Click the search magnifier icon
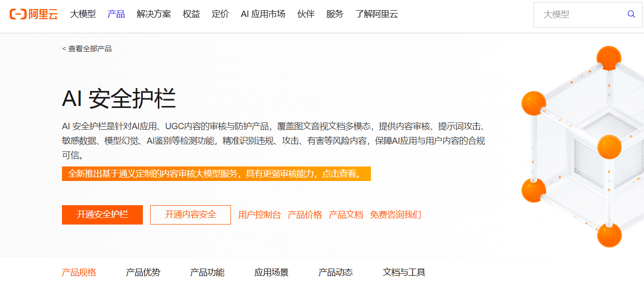This screenshot has height=286, width=644. [631, 14]
